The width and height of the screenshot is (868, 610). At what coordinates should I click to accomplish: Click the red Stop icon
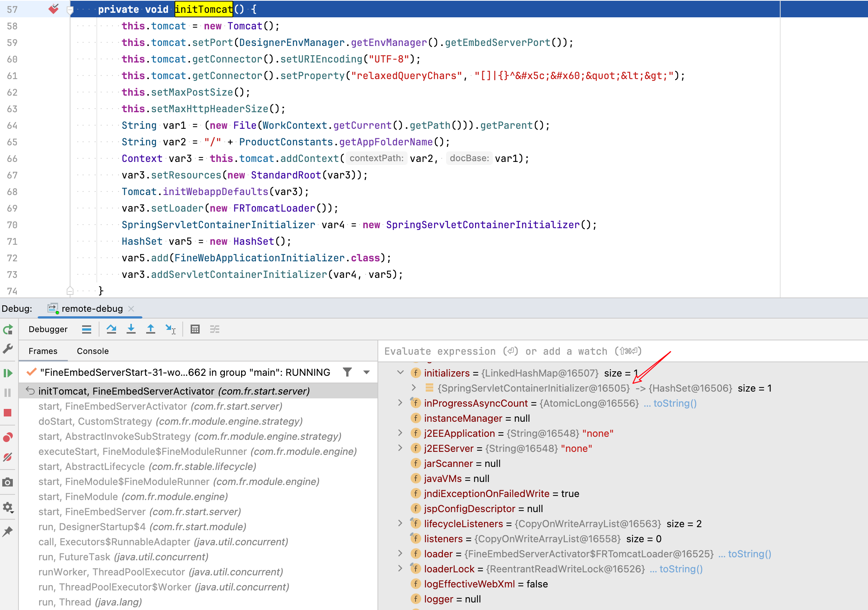(x=8, y=412)
